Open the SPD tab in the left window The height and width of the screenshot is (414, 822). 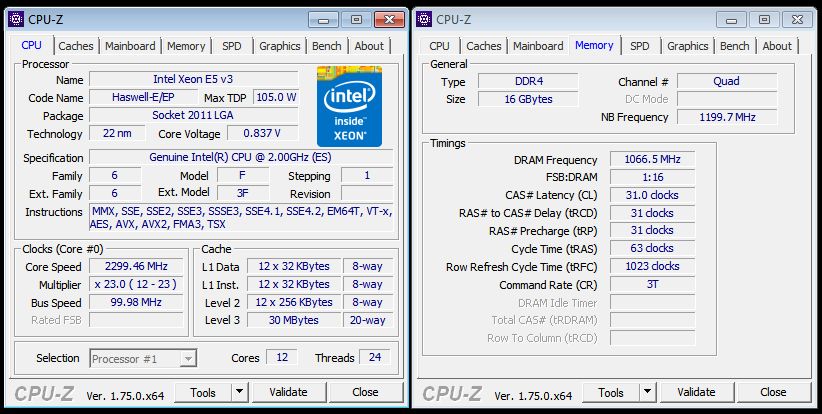tap(232, 46)
